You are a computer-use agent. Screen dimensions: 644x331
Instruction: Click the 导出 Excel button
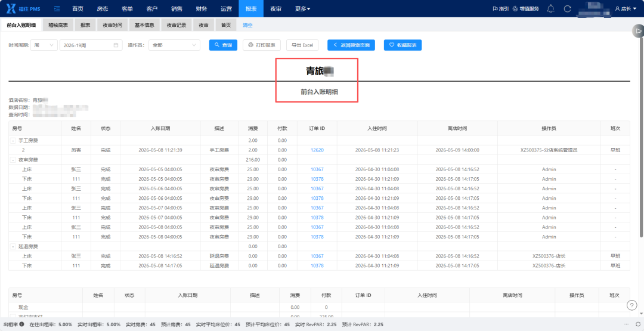pos(302,45)
